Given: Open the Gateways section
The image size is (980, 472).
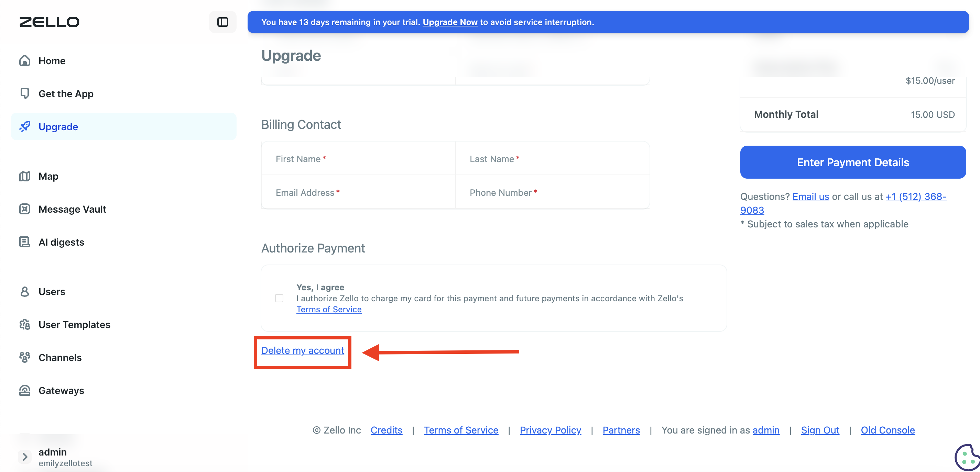Looking at the screenshot, I should click(124, 390).
